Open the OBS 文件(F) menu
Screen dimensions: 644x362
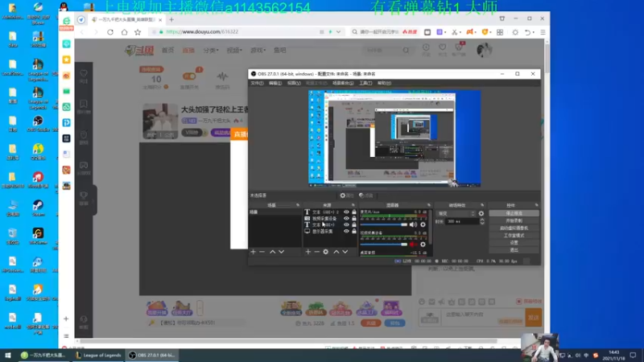[x=257, y=83]
